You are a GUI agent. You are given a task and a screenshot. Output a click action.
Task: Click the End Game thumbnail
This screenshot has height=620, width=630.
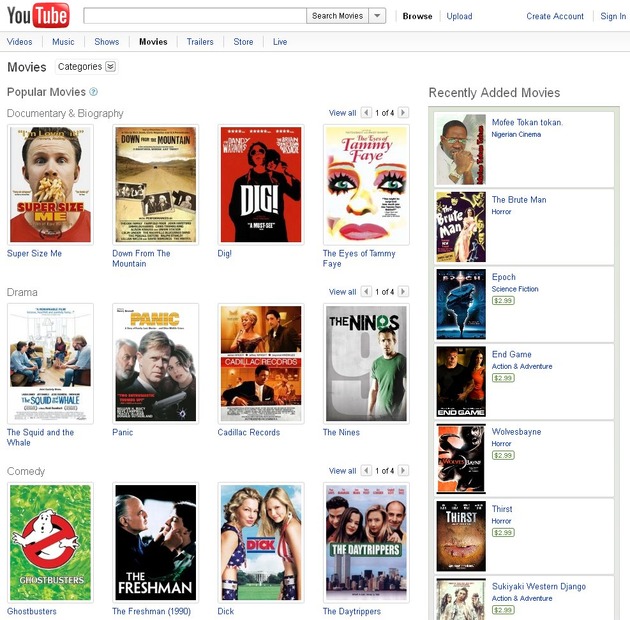[x=461, y=381]
